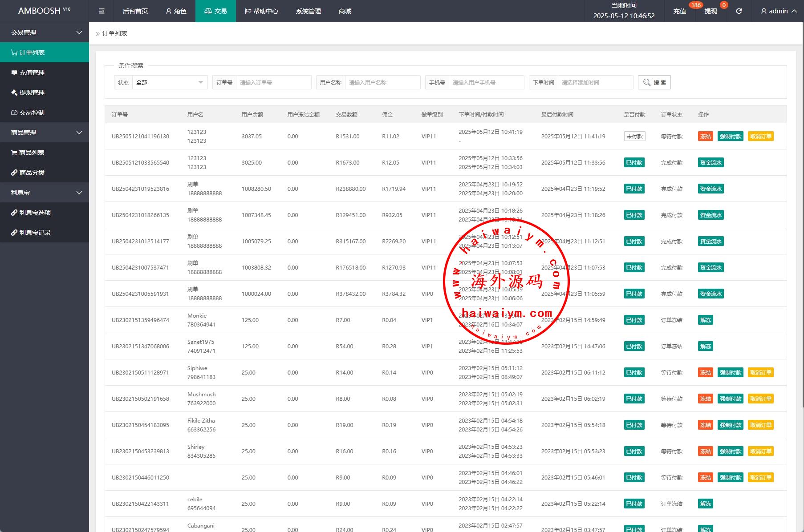Open 充值 notifications with 186 badge

tap(679, 11)
